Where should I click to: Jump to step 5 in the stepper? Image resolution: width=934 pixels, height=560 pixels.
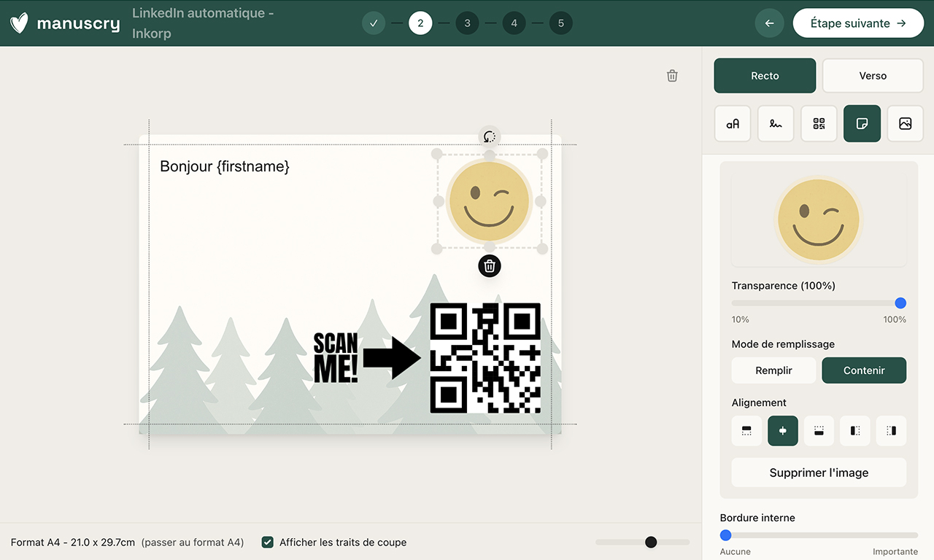(x=560, y=23)
